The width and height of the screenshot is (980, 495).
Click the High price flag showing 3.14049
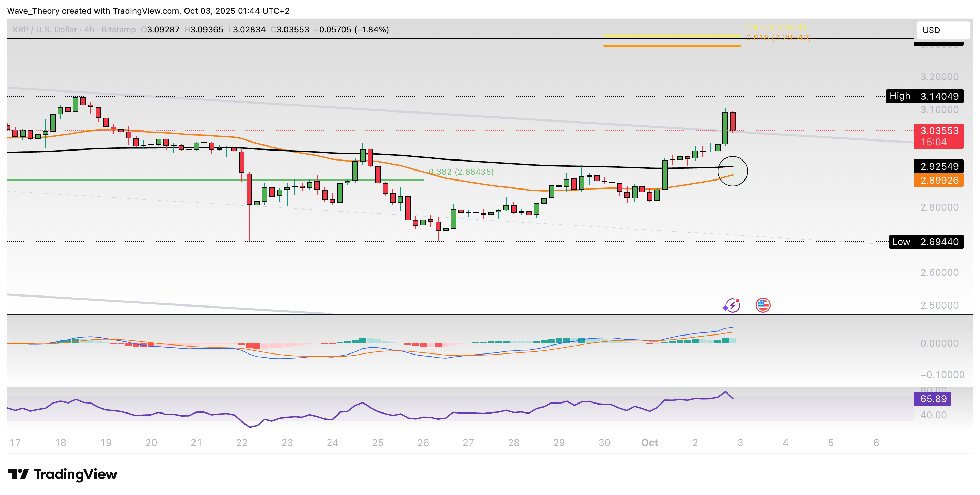coord(939,97)
